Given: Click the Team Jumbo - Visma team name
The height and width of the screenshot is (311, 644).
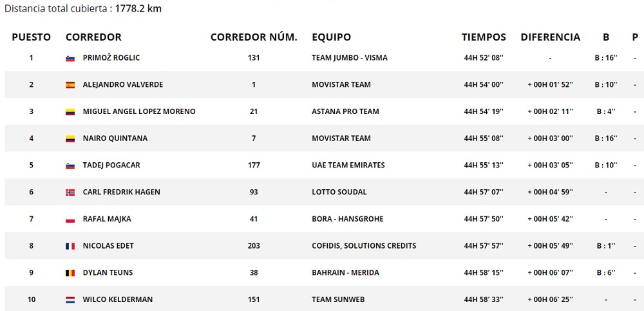Looking at the screenshot, I should (x=350, y=58).
